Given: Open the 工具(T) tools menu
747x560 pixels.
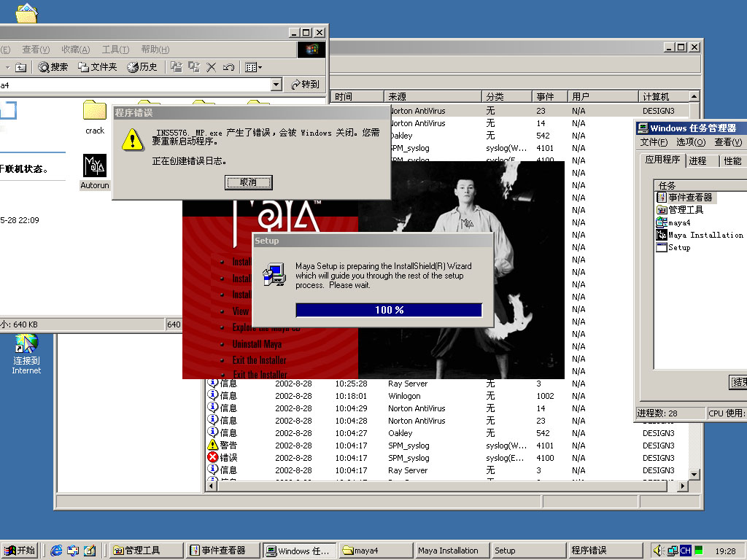Looking at the screenshot, I should point(116,50).
